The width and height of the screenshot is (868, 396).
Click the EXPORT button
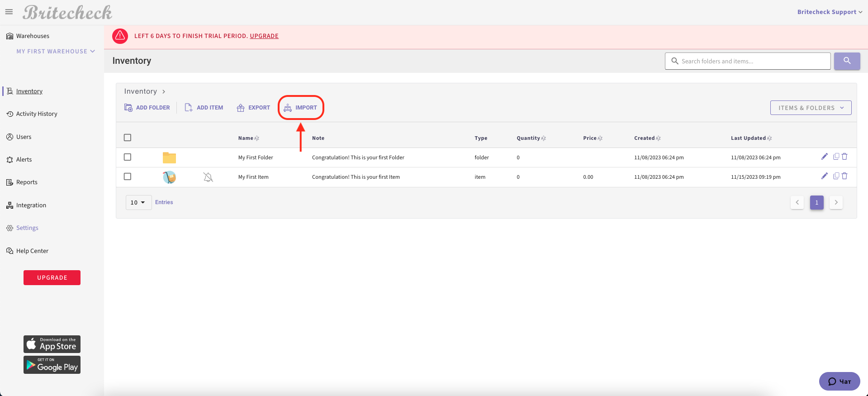(x=253, y=108)
